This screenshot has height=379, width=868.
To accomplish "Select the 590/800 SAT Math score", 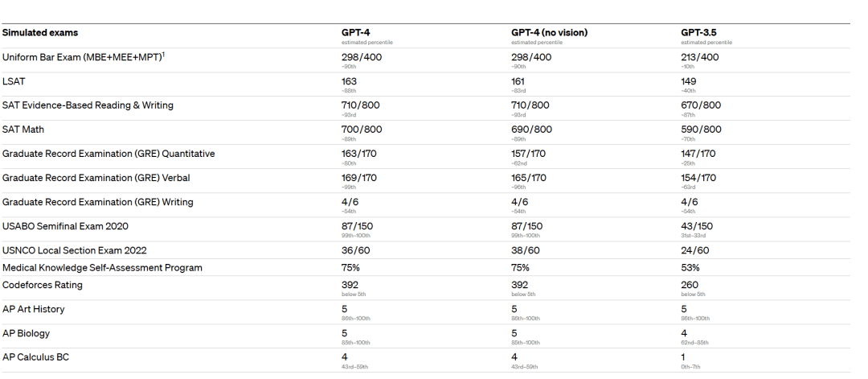I will coord(701,130).
